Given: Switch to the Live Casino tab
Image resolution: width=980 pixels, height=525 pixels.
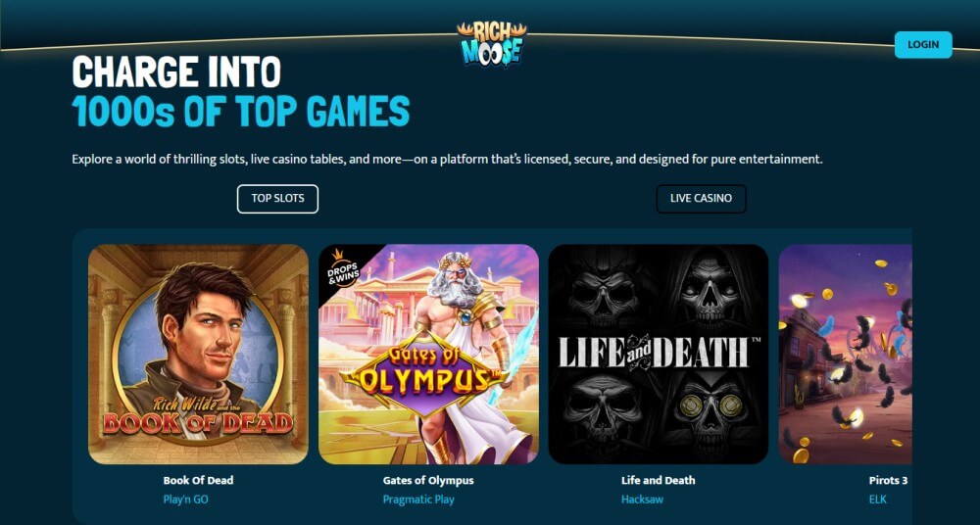Looking at the screenshot, I should click(x=701, y=199).
